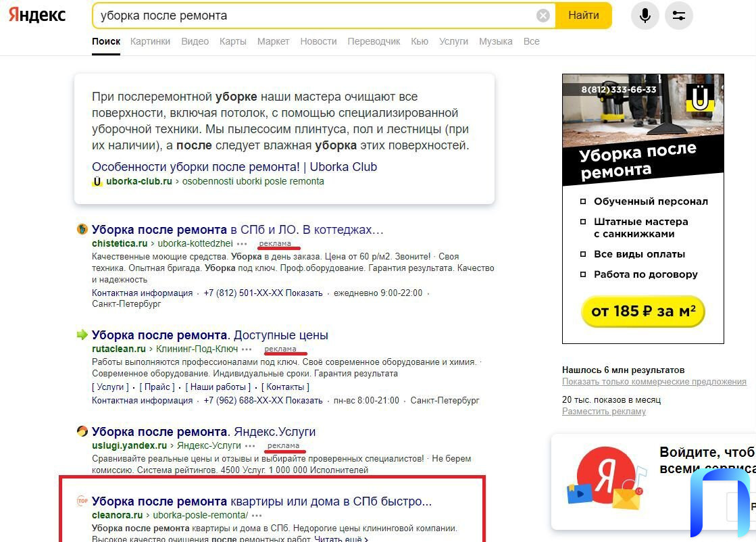This screenshot has height=542, width=756.
Task: Click the 'от 185 ₽ за м²' ad banner button
Action: [x=642, y=312]
